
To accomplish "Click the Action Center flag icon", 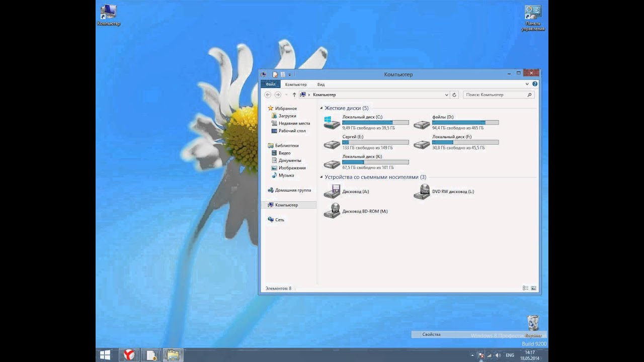I will point(480,355).
